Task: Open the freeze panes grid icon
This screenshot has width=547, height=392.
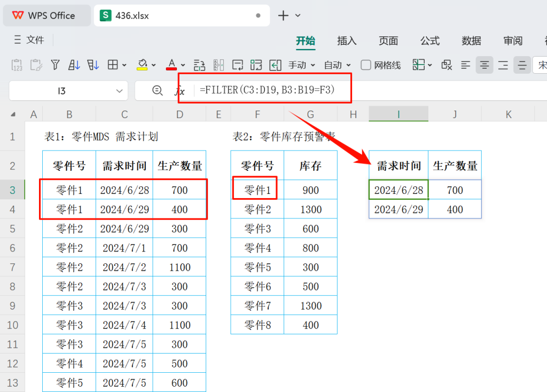Action: [418, 65]
